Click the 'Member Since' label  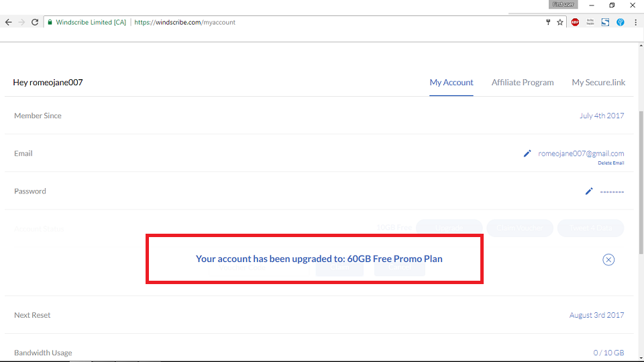[x=38, y=116]
